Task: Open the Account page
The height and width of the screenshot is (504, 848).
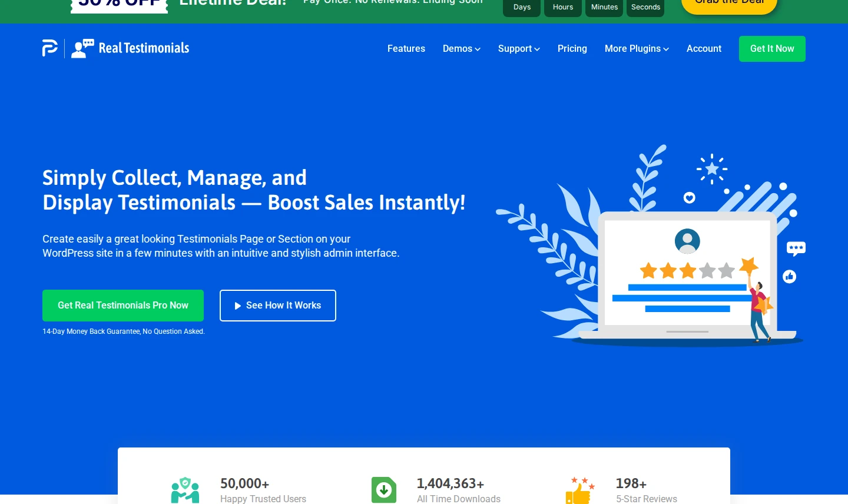Action: 704,49
